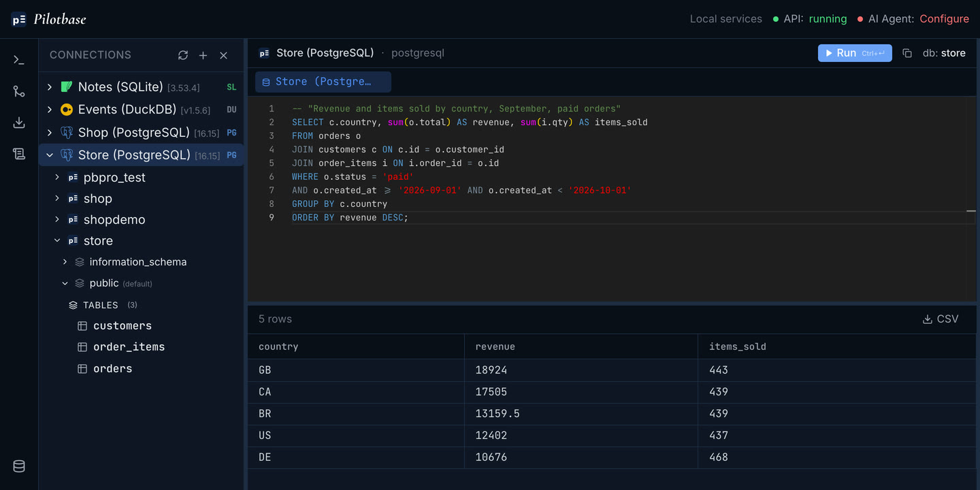Export results with CSV button
This screenshot has height=490, width=980.
941,319
